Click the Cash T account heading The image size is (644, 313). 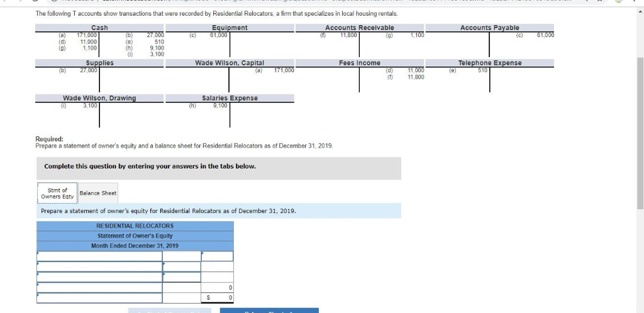[x=99, y=28]
